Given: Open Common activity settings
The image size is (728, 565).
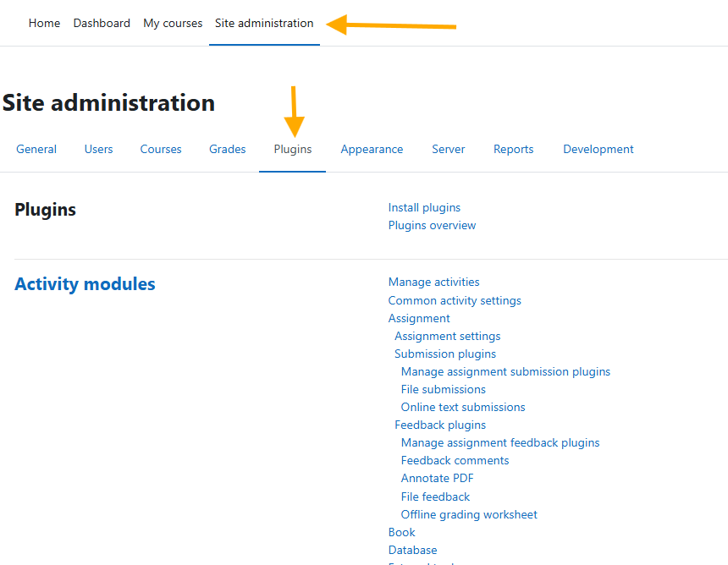Looking at the screenshot, I should point(455,300).
